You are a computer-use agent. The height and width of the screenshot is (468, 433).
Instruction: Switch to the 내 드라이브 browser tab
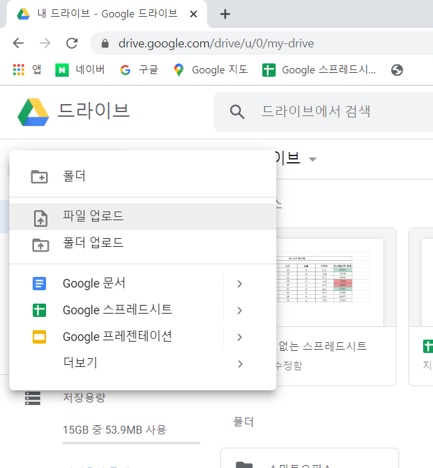point(107,14)
